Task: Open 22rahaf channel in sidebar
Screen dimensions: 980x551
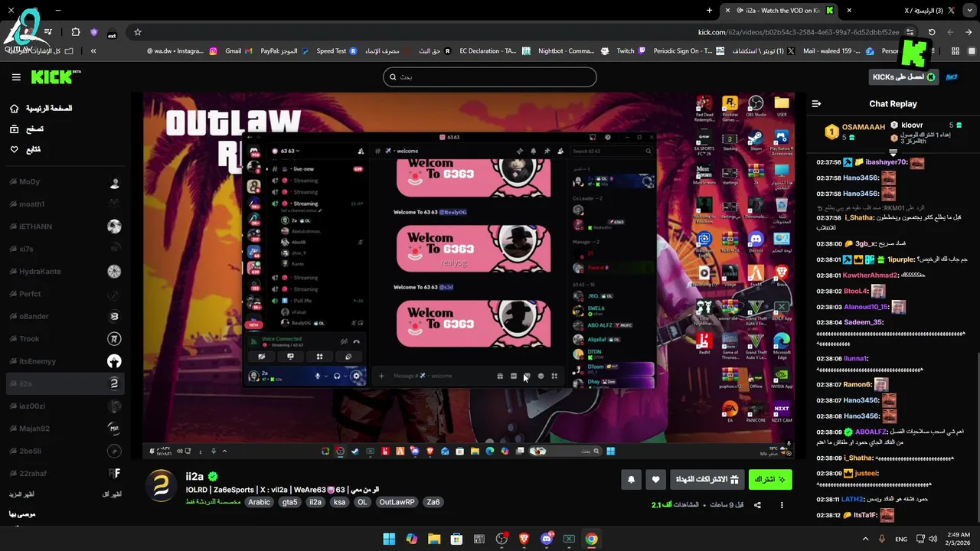Action: coord(64,474)
